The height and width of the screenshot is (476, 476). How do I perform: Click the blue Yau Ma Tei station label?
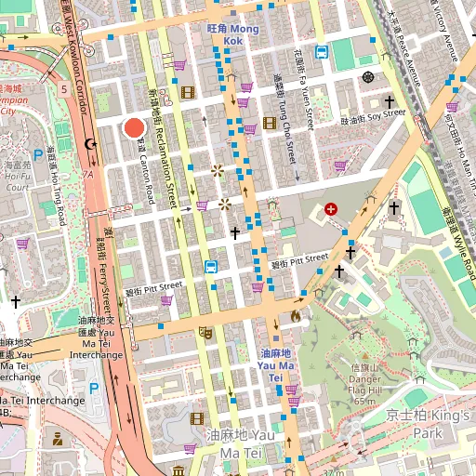(275, 365)
